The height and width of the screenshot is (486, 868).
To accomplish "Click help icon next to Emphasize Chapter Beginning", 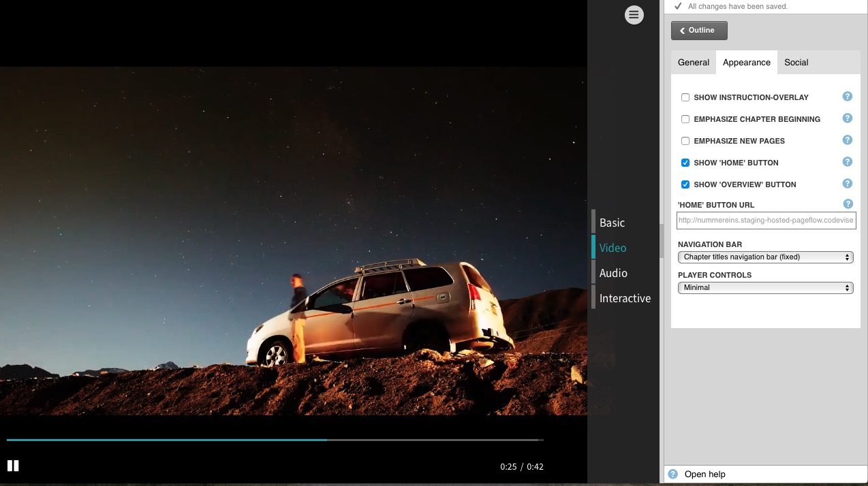I will point(848,118).
